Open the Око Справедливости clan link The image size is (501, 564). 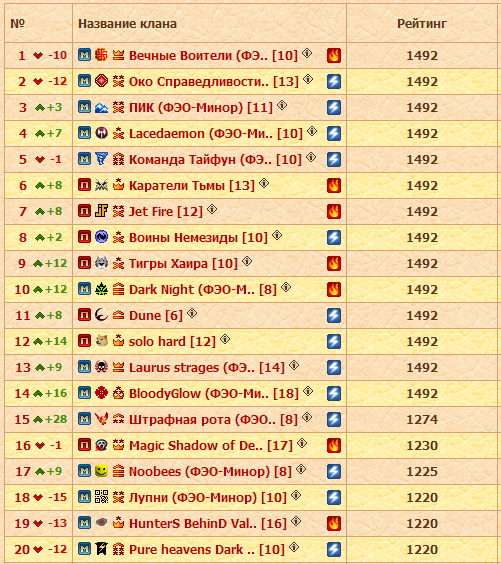(214, 82)
